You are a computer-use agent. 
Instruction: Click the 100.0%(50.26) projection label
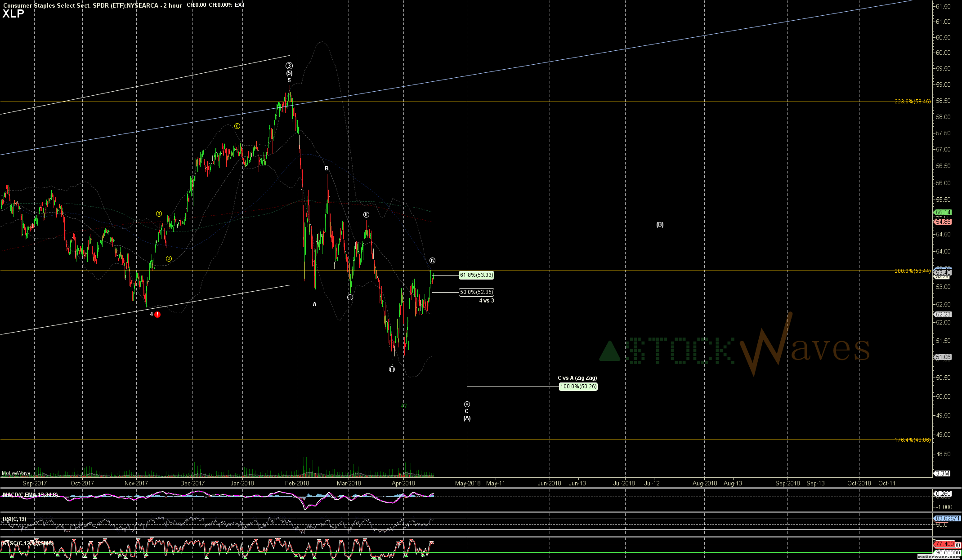pos(578,387)
